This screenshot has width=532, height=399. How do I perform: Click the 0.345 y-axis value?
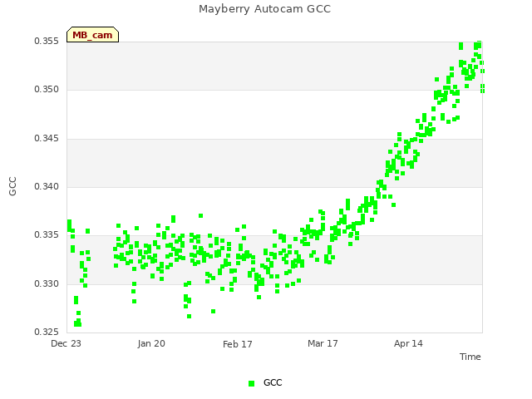click(47, 139)
